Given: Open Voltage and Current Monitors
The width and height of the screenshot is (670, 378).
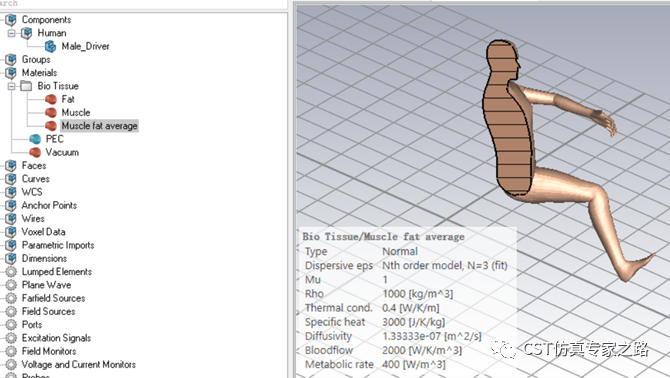Looking at the screenshot, I should click(79, 364).
